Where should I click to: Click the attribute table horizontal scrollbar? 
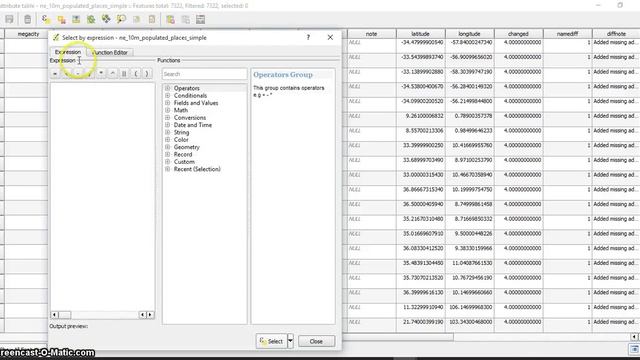(x=398, y=337)
